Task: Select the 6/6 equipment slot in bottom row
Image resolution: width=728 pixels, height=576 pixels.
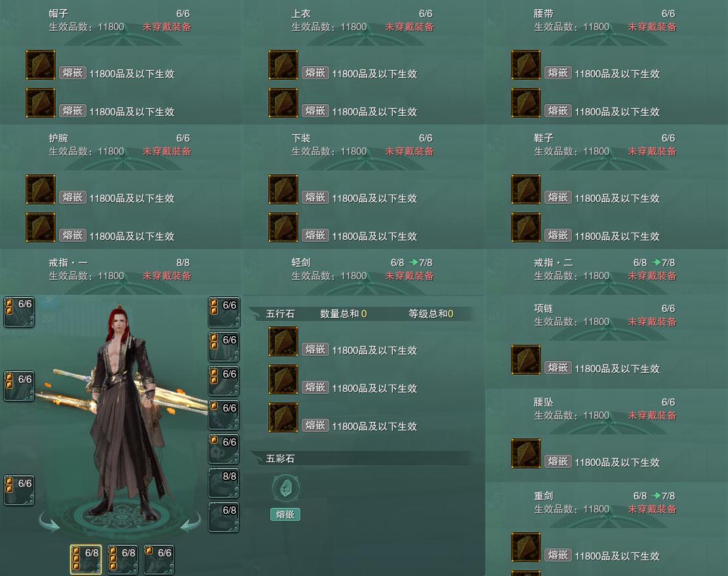Action: 159,560
